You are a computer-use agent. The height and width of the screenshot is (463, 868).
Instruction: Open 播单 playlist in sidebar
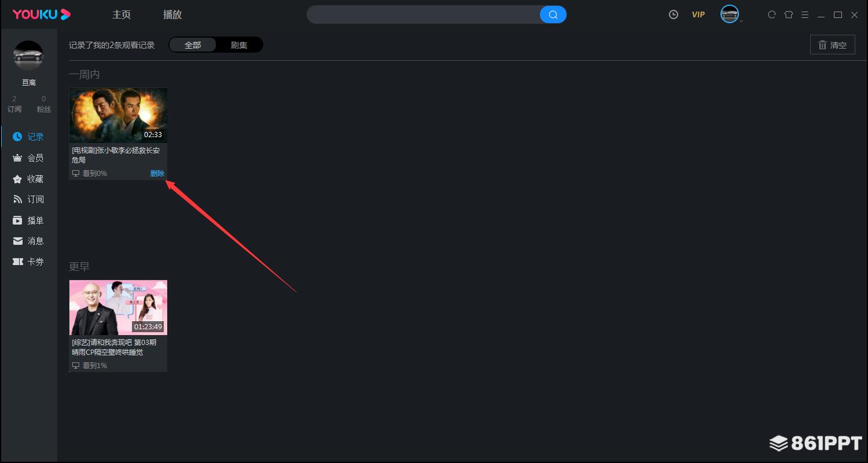[x=28, y=221]
